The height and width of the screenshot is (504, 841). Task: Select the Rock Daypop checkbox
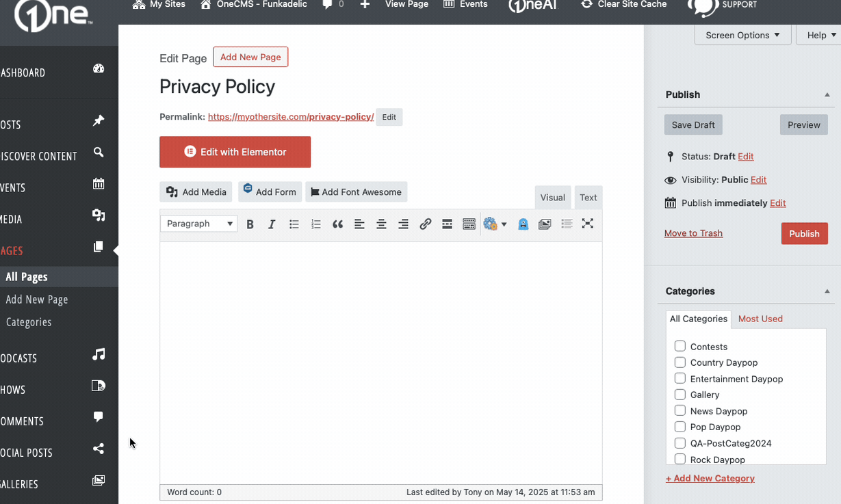tap(680, 458)
